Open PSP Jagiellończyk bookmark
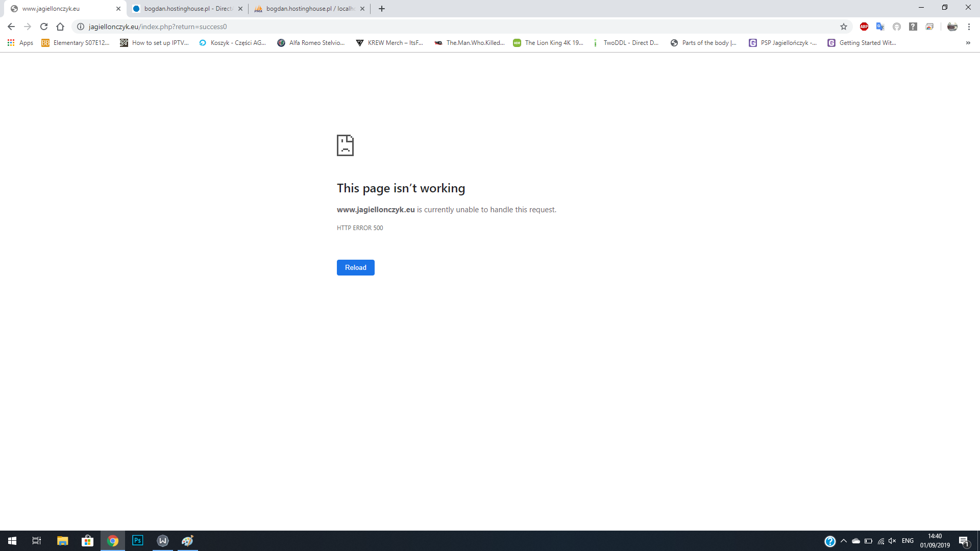 (783, 43)
